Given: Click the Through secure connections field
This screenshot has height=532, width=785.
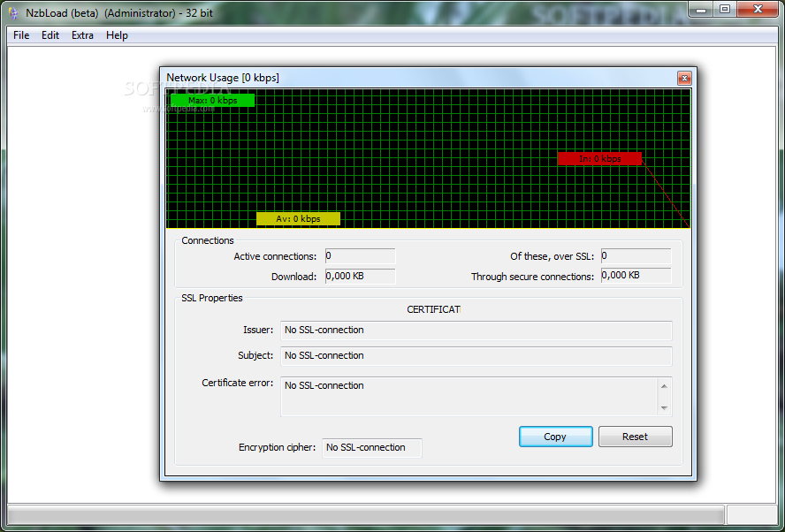Looking at the screenshot, I should (636, 275).
